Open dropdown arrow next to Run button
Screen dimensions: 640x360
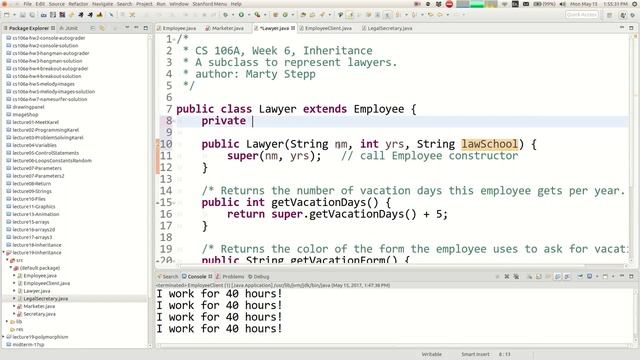249,15
